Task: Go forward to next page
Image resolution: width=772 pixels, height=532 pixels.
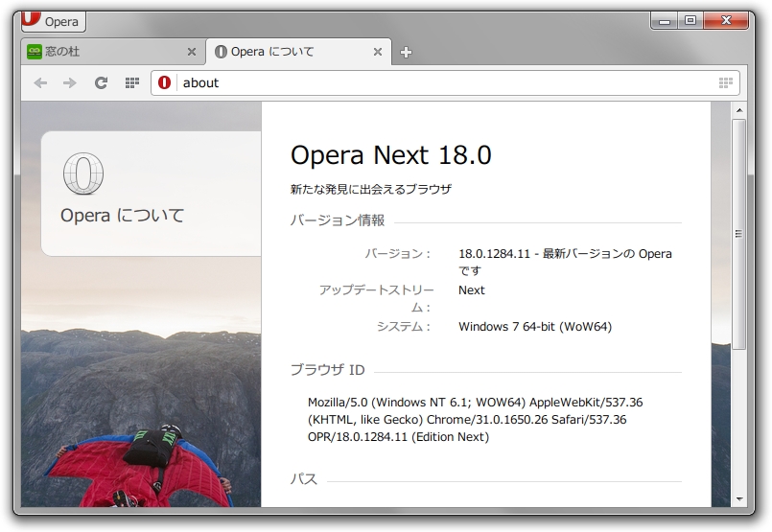Action: point(70,82)
